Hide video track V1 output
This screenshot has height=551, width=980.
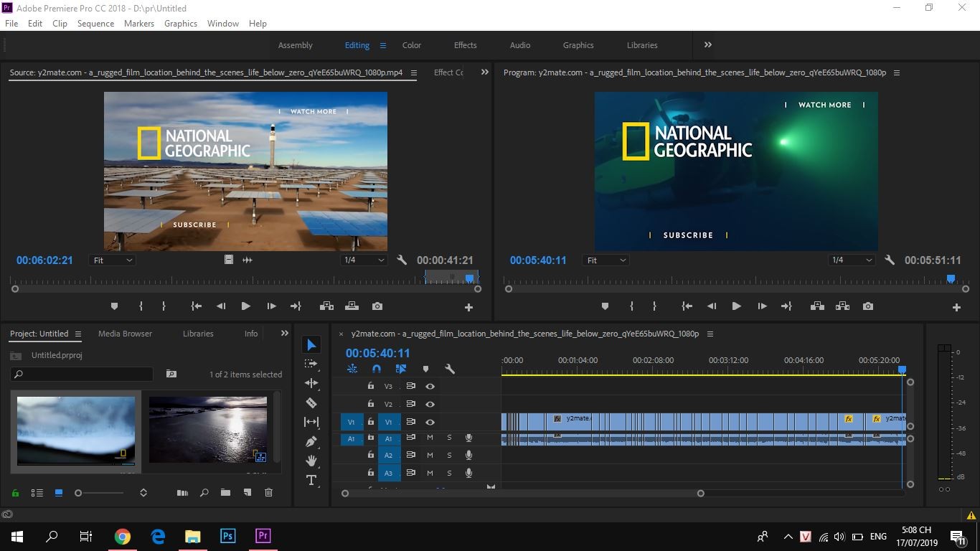pyautogui.click(x=430, y=422)
